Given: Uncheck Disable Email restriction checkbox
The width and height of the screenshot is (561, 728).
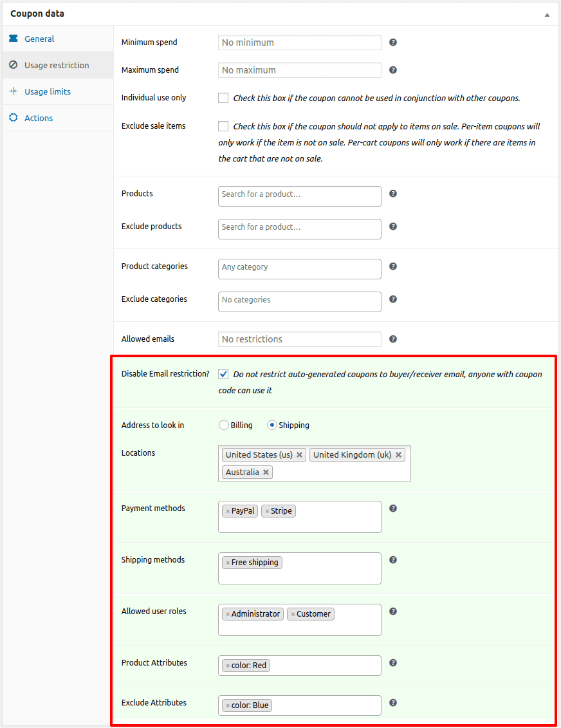Looking at the screenshot, I should click(x=223, y=374).
